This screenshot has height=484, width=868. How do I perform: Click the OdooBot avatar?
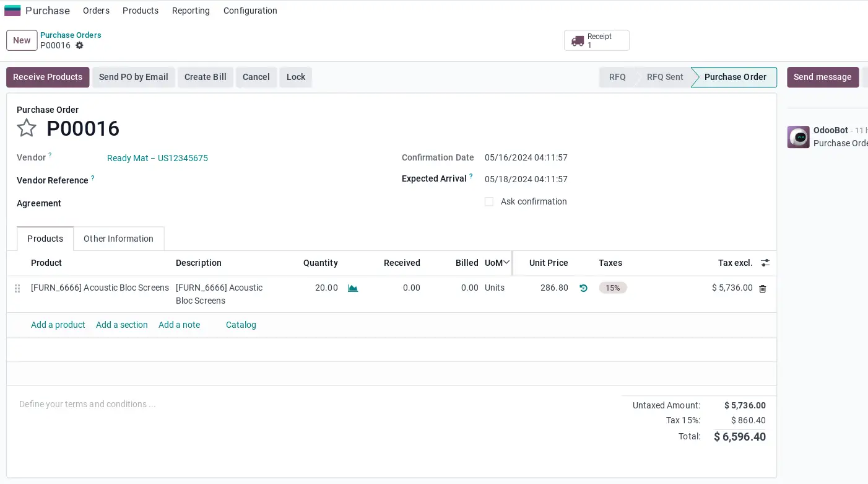[798, 137]
